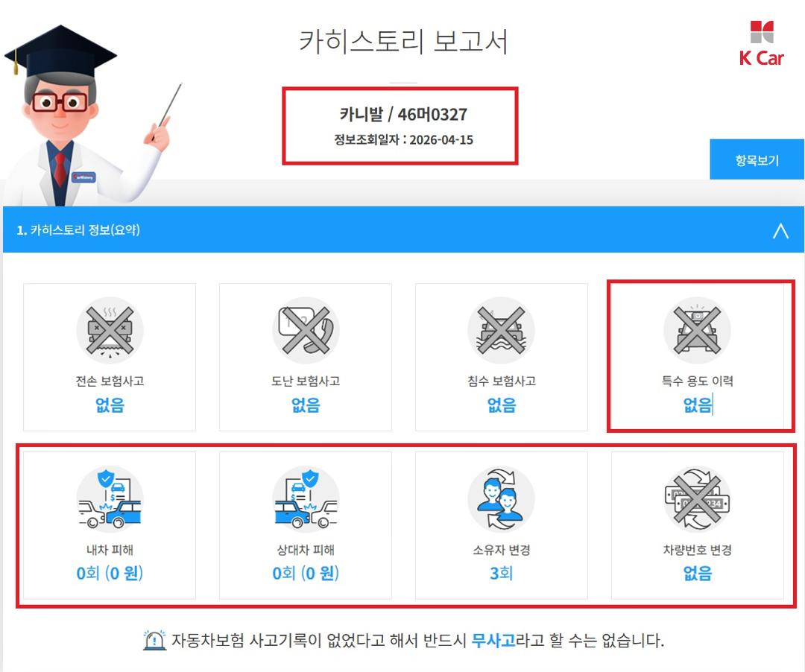Click the 도난 보험사고 theft icon
Screen dimensions: 805x672
pos(306,330)
